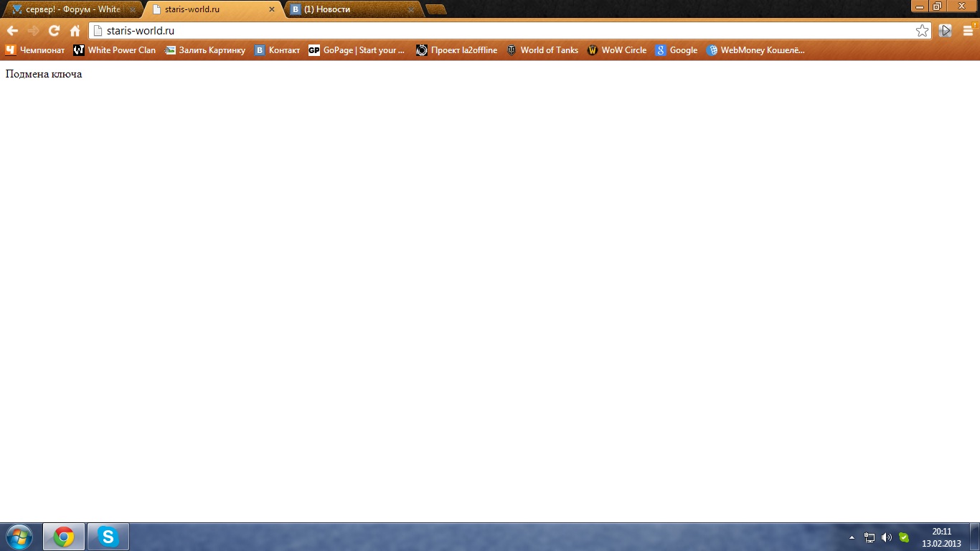Screen dimensions: 980x551
Task: Open the Google bookmark
Action: pos(677,50)
